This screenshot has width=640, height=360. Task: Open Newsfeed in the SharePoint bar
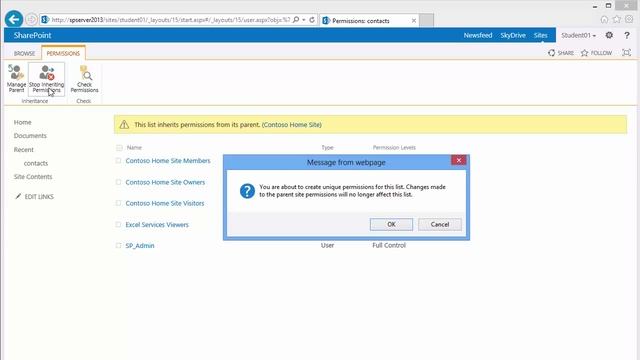click(478, 35)
